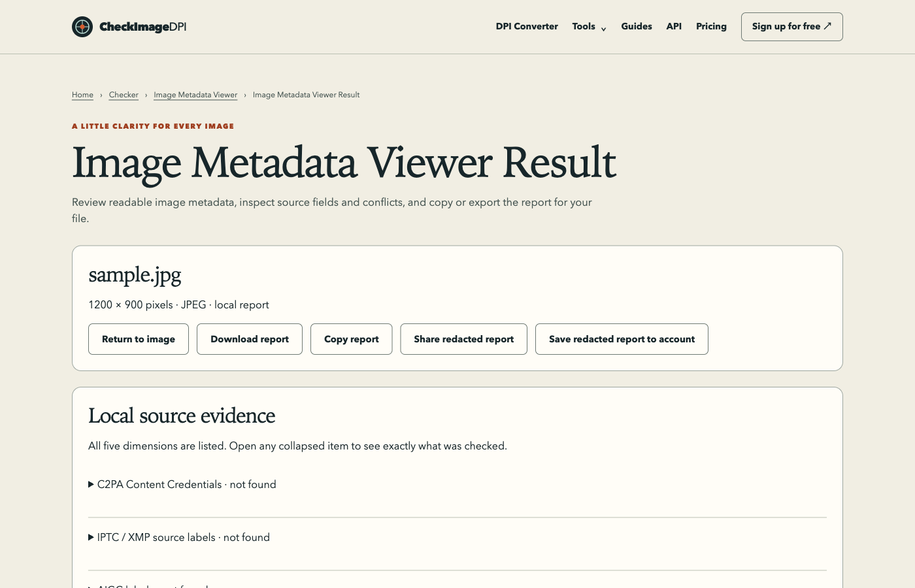The width and height of the screenshot is (915, 588).
Task: Click Sign up for free button
Action: point(791,27)
